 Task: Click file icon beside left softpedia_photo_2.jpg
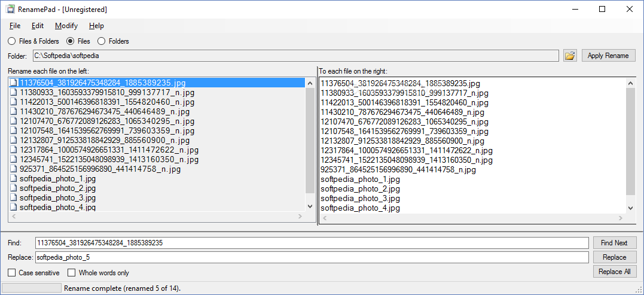click(x=14, y=188)
